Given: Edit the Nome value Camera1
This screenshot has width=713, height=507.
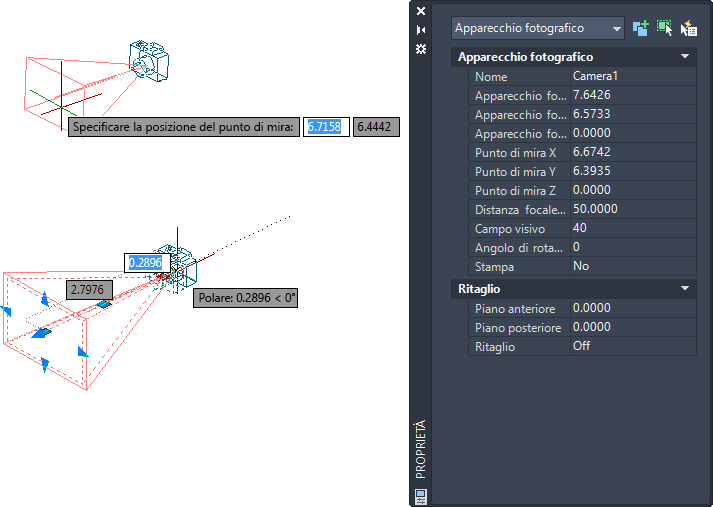Looking at the screenshot, I should pos(633,76).
